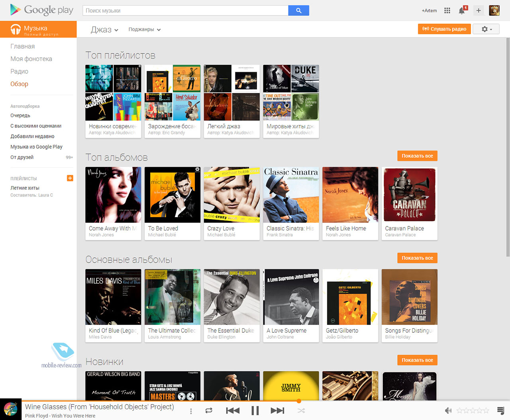Image resolution: width=510 pixels, height=420 pixels.
Task: Toggle repeat mode
Action: click(x=209, y=410)
